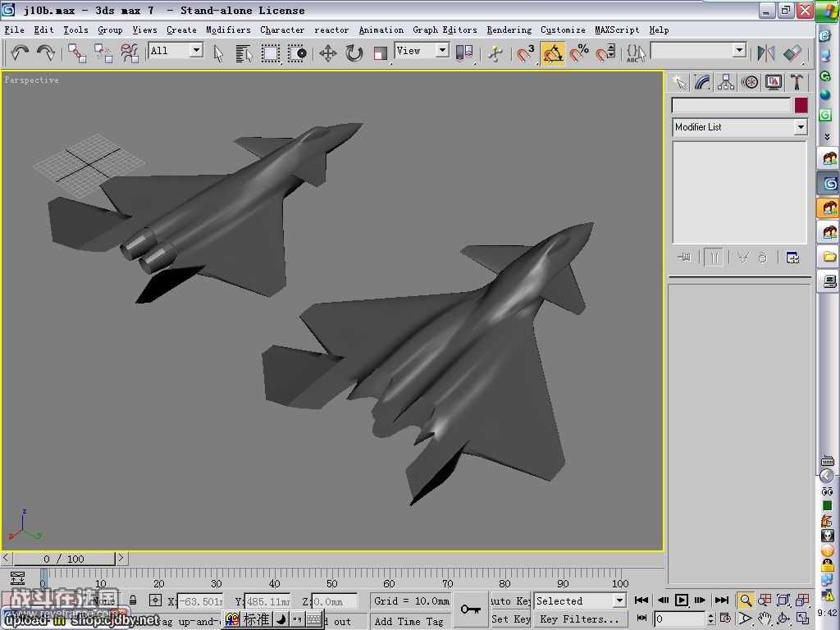Toggle the Spinner Snap button
Viewport: 840px width, 630px height.
point(605,53)
